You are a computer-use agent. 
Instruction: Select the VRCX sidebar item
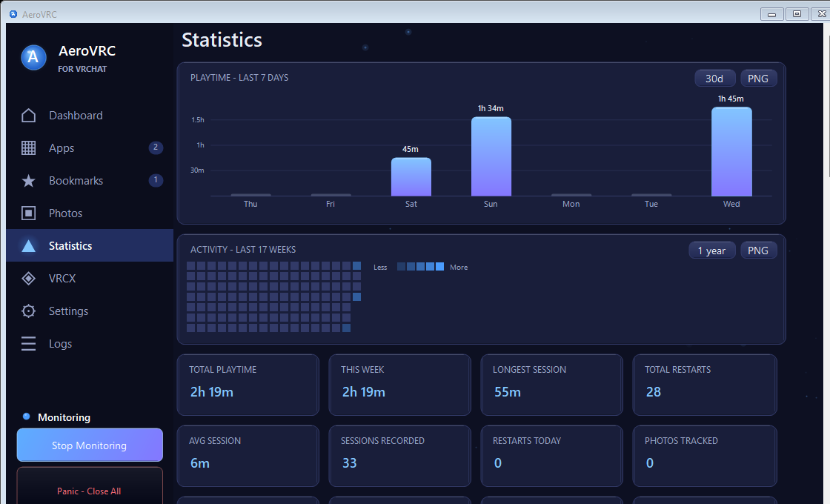90,279
